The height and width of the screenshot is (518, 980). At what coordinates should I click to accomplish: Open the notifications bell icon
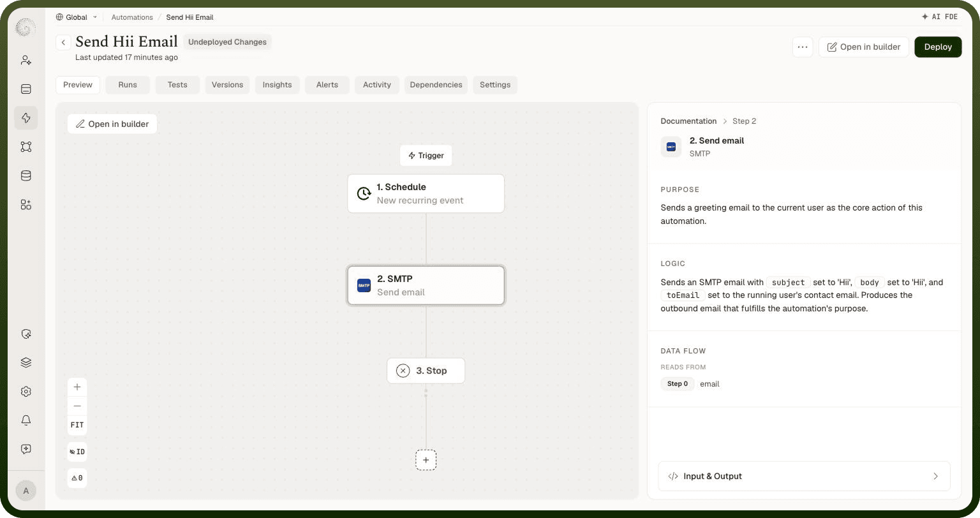click(26, 420)
